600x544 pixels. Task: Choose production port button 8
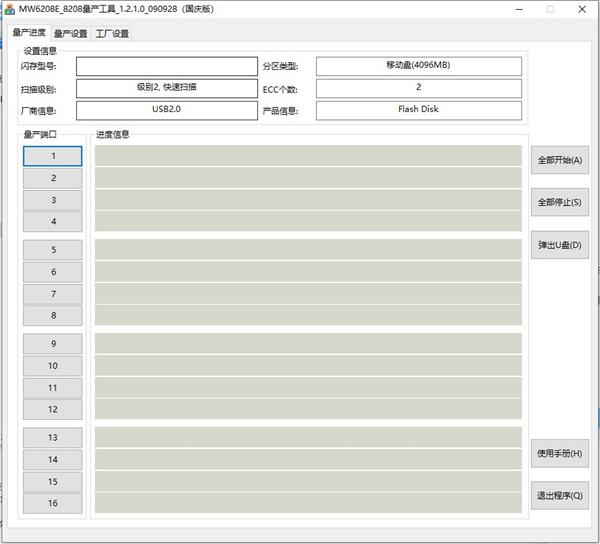[53, 316]
